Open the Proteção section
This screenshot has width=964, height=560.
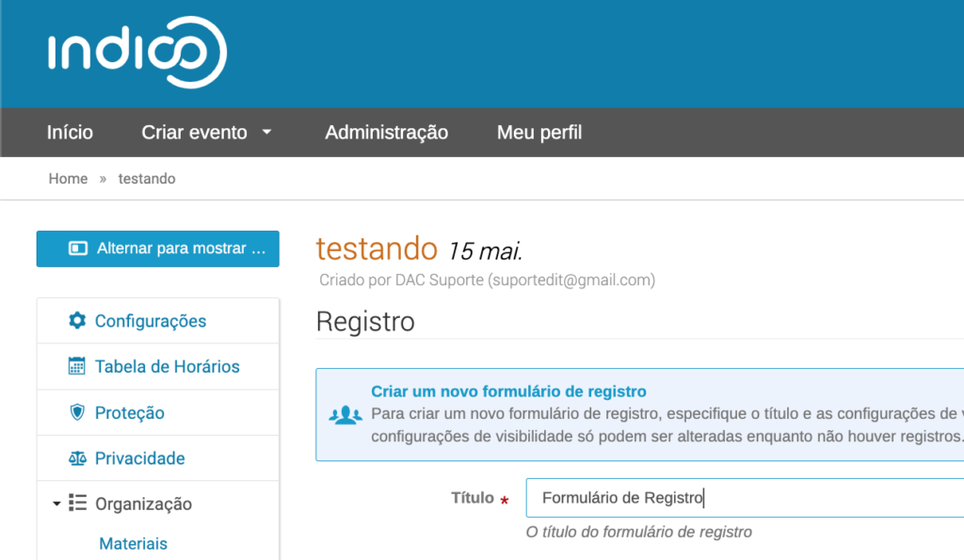130,412
